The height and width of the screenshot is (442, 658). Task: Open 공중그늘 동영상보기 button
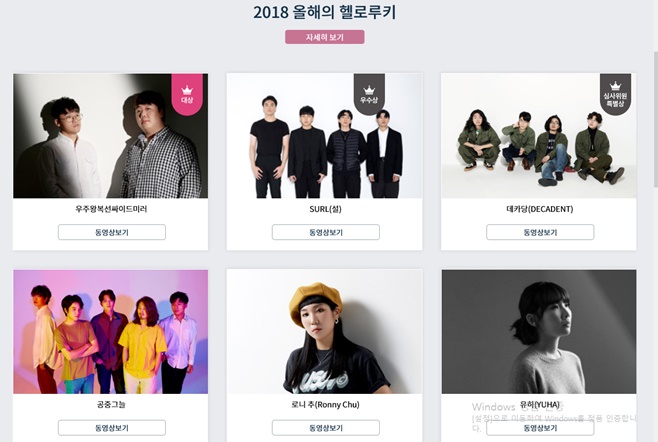pyautogui.click(x=112, y=428)
